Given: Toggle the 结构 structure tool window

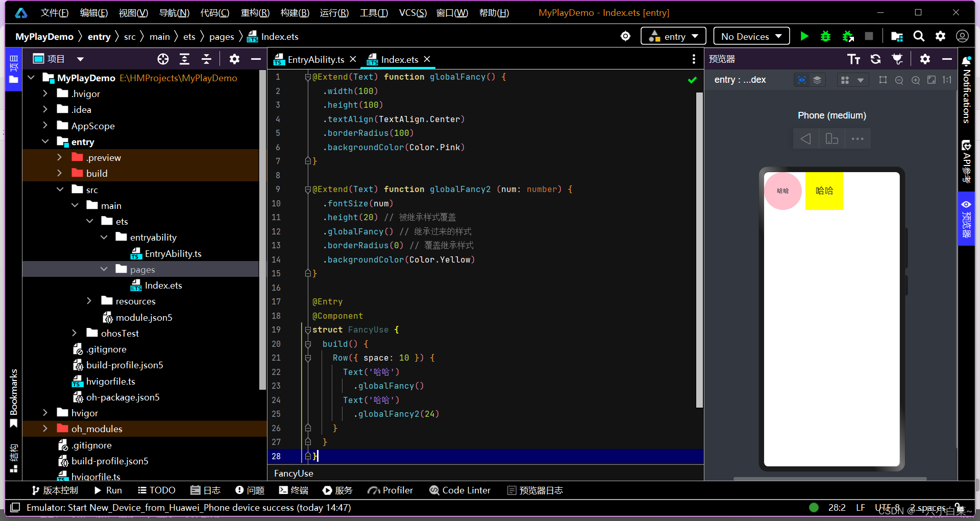Looking at the screenshot, I should (14, 458).
